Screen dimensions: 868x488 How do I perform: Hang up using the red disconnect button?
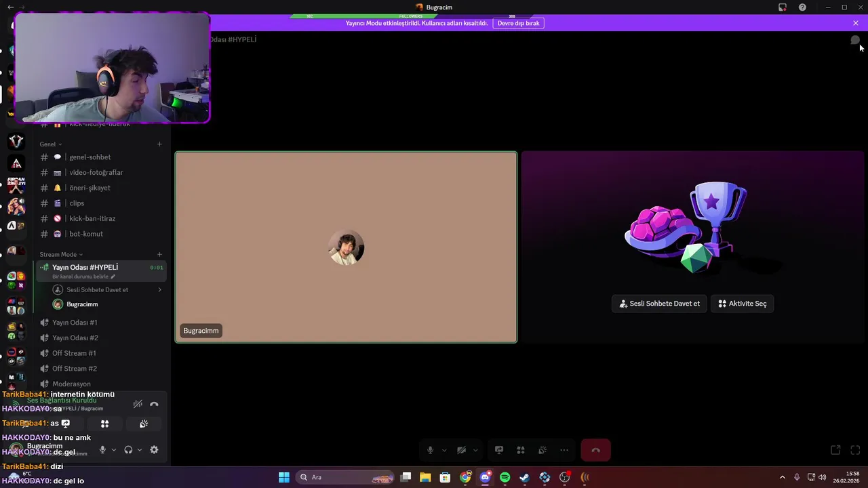pos(596,450)
